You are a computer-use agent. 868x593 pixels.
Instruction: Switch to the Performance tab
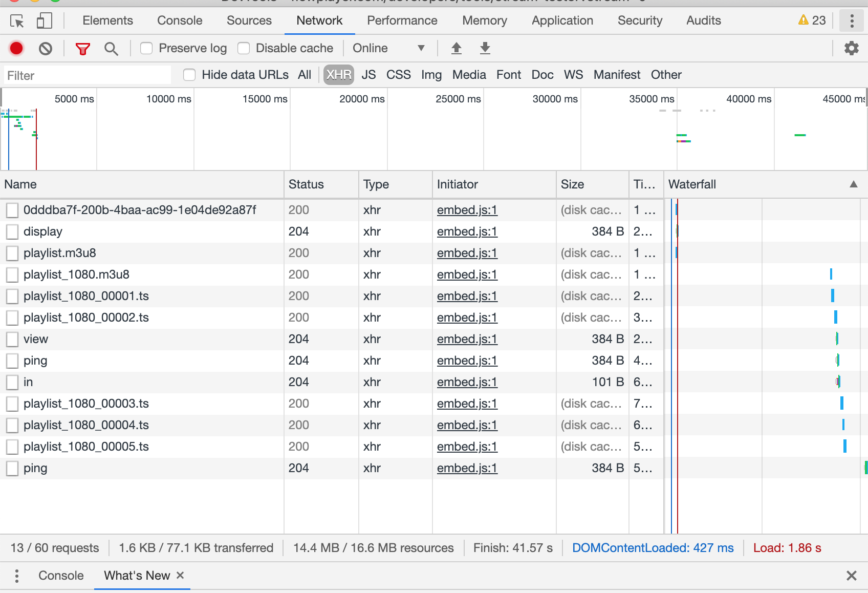(x=402, y=20)
